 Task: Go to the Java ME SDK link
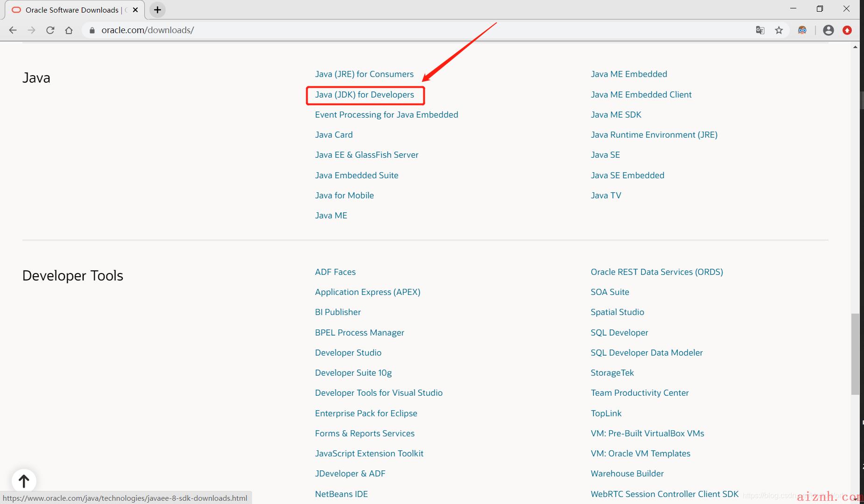616,115
